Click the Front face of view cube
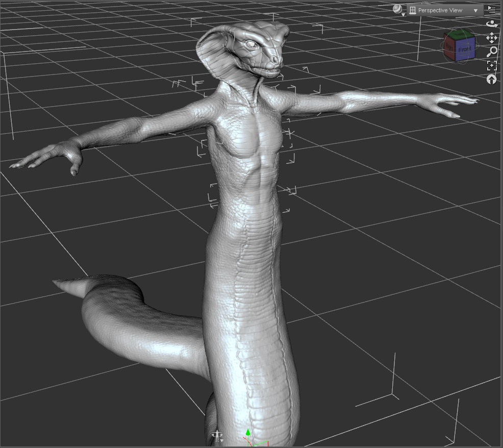 click(x=465, y=49)
